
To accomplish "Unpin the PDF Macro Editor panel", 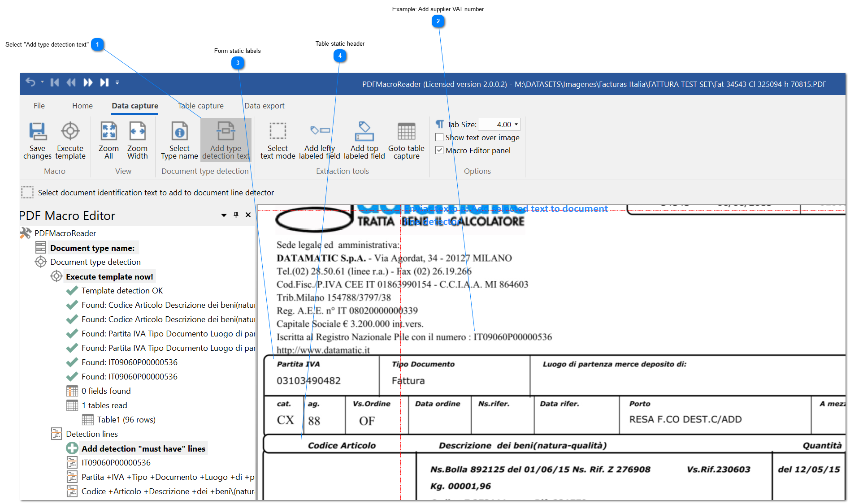I will [236, 215].
